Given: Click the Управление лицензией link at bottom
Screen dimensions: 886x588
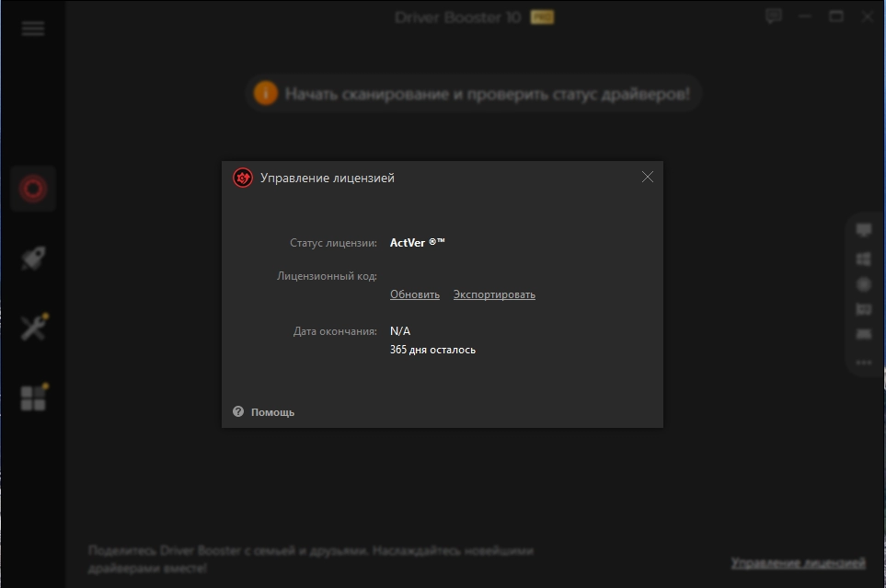Looking at the screenshot, I should (798, 562).
